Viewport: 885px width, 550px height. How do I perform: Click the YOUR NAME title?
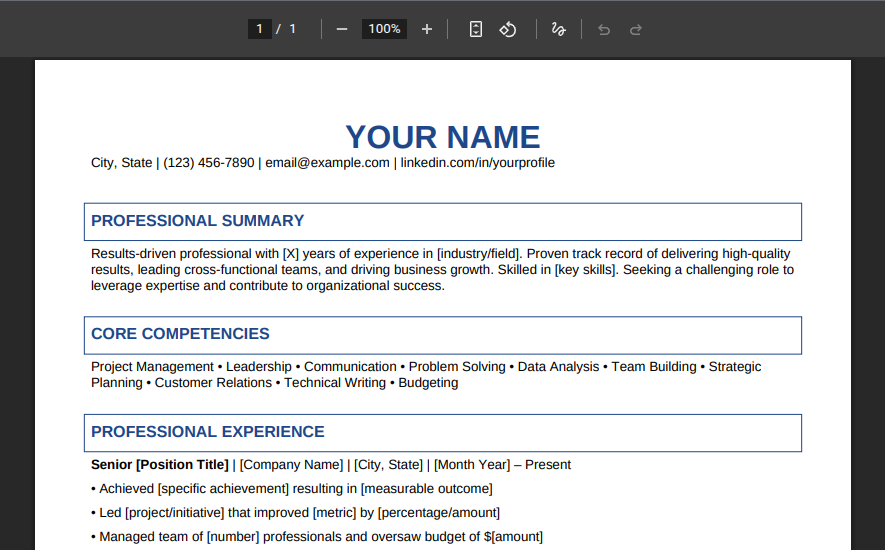click(442, 137)
